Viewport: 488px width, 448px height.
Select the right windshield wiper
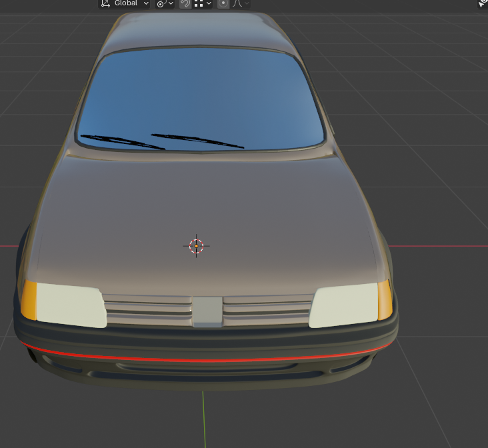point(197,141)
